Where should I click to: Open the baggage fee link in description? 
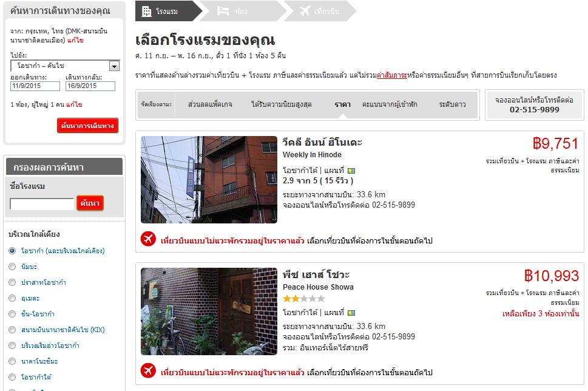(x=391, y=75)
